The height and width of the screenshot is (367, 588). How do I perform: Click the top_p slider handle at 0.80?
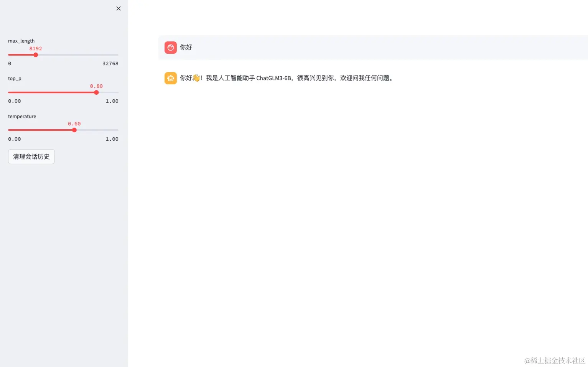(x=96, y=92)
